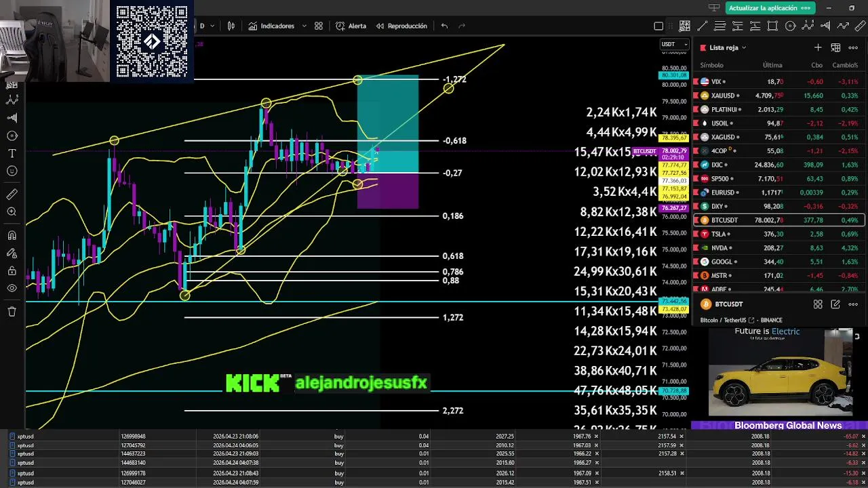Open watchlist more options menu

(853, 47)
